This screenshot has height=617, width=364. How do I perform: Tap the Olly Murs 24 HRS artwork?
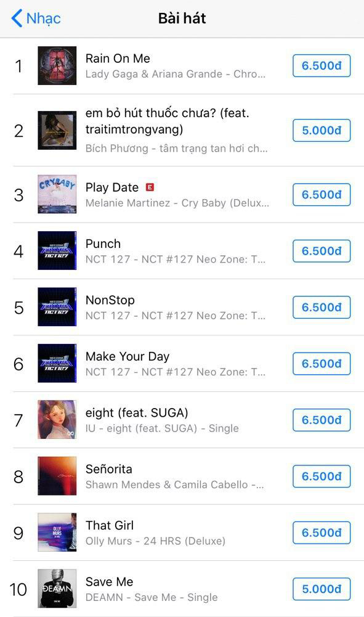[57, 532]
